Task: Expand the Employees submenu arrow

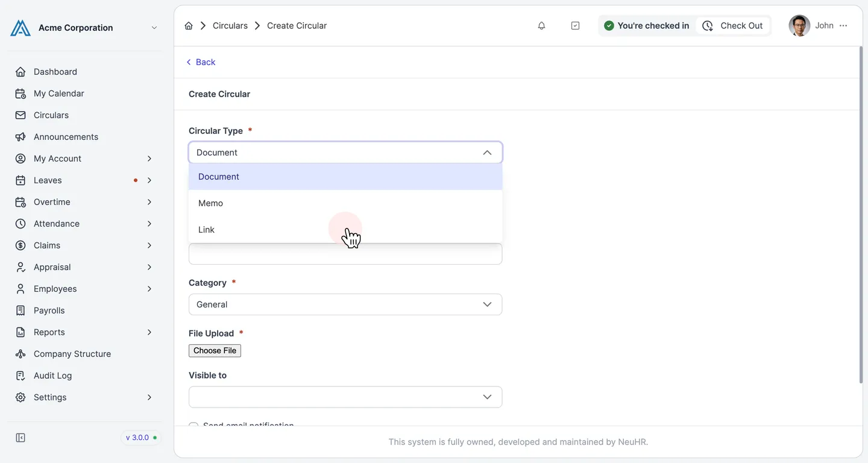Action: coord(149,289)
